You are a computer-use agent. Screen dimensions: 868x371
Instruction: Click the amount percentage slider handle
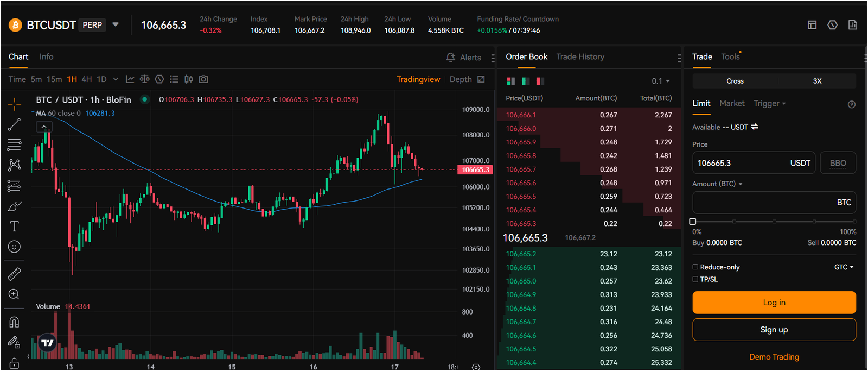(693, 222)
